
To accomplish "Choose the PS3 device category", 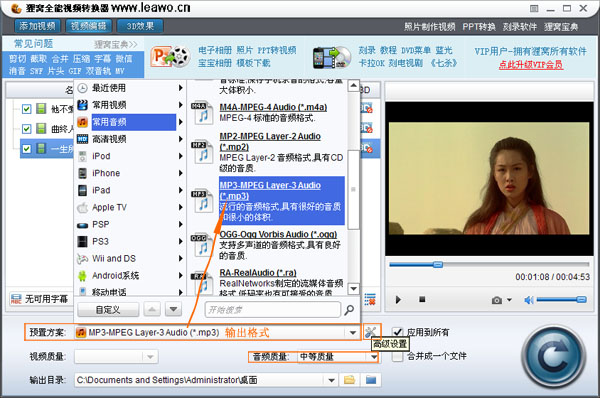I will click(x=130, y=241).
